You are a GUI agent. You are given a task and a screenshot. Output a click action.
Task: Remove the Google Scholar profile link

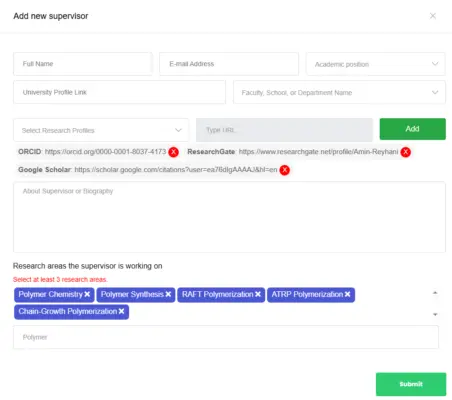pyautogui.click(x=285, y=170)
